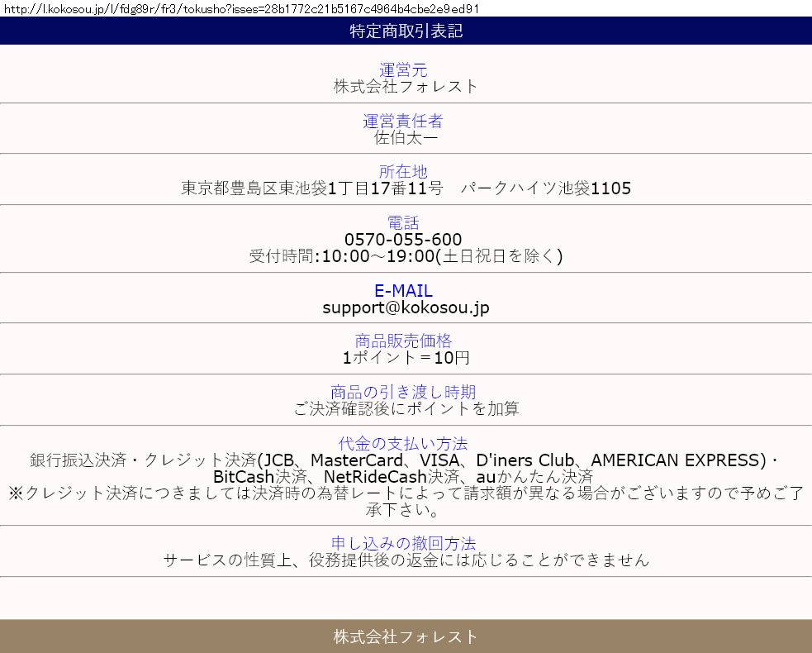The width and height of the screenshot is (812, 653).
Task: Click the support@kokosou.jp email address
Action: [406, 307]
